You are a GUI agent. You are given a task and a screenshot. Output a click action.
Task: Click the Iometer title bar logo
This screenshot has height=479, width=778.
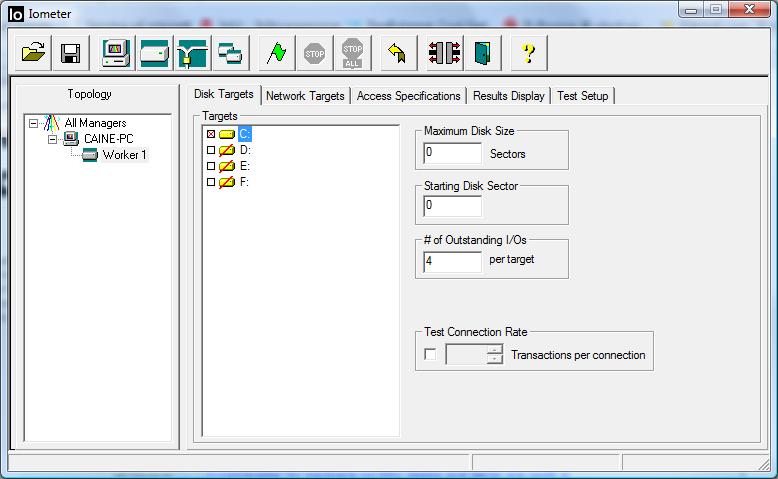tap(16, 14)
